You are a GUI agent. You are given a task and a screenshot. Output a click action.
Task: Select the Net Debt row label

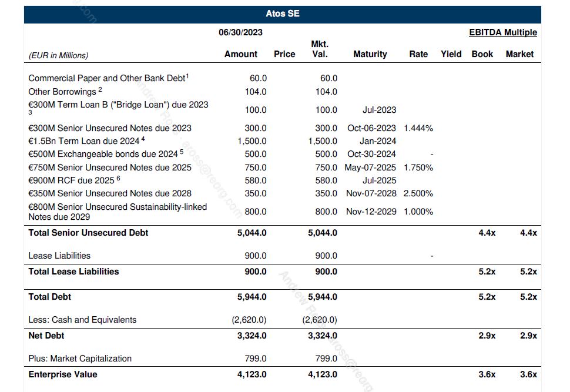[x=46, y=336]
